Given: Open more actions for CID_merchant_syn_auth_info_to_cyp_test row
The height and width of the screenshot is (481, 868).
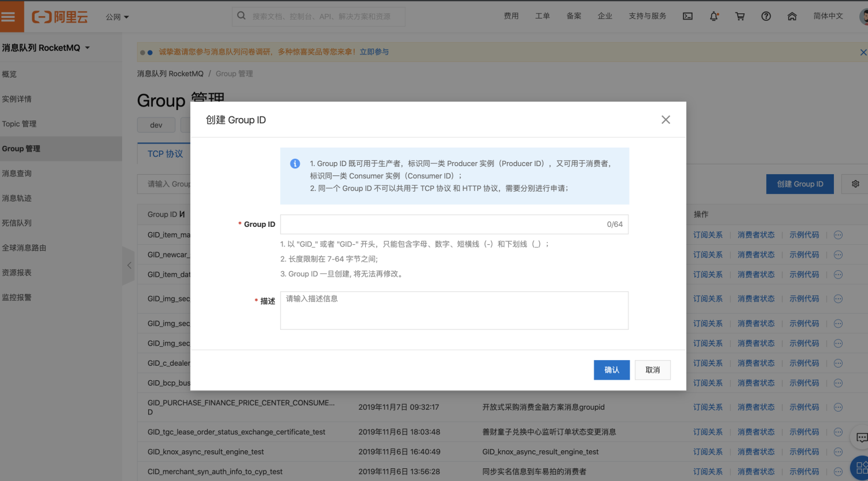Looking at the screenshot, I should [838, 472].
